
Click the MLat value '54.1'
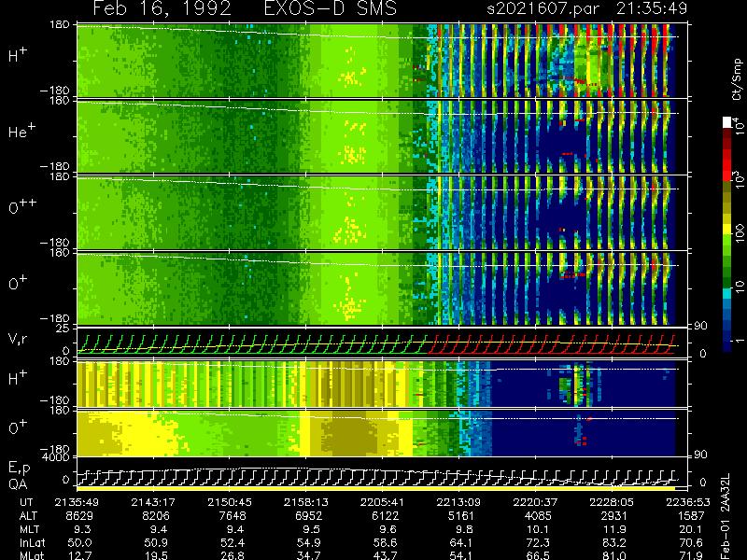[461, 555]
